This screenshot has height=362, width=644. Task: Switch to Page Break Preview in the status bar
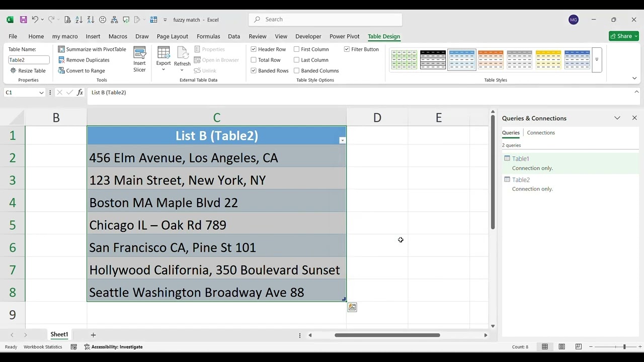(579, 347)
